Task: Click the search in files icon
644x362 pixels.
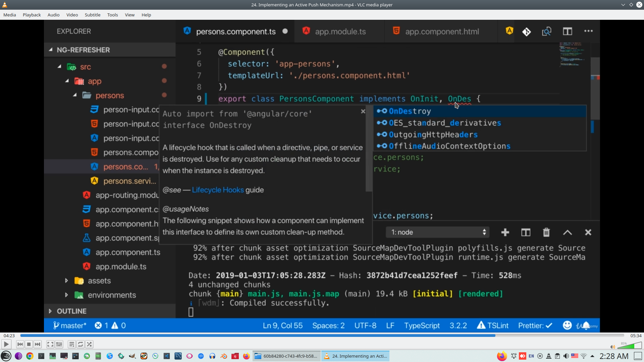Action: [546, 31]
